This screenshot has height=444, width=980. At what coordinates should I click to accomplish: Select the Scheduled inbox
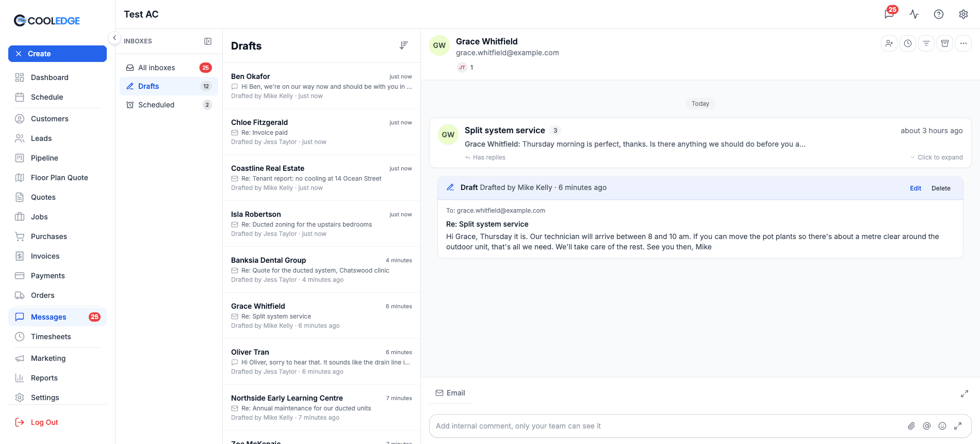[169, 105]
